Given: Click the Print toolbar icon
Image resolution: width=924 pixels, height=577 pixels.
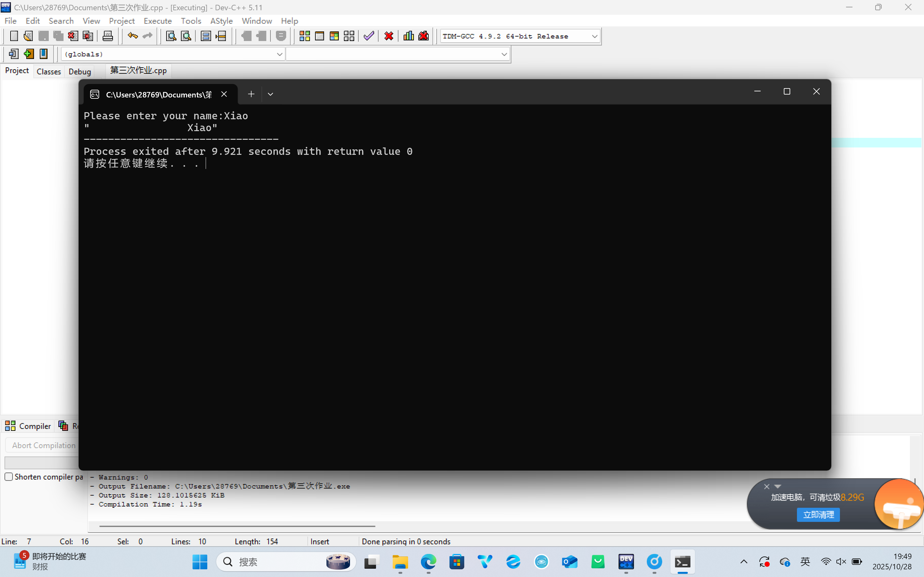Looking at the screenshot, I should coord(108,36).
